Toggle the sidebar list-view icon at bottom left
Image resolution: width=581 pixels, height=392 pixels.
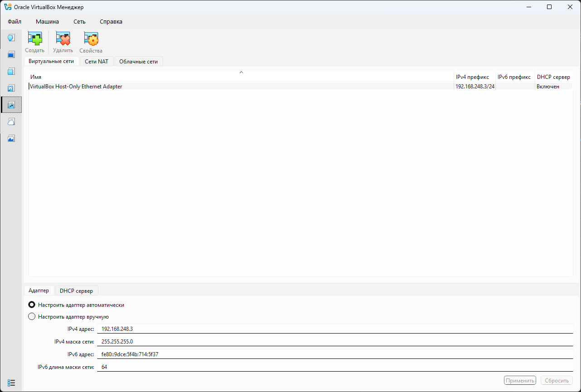tap(11, 383)
